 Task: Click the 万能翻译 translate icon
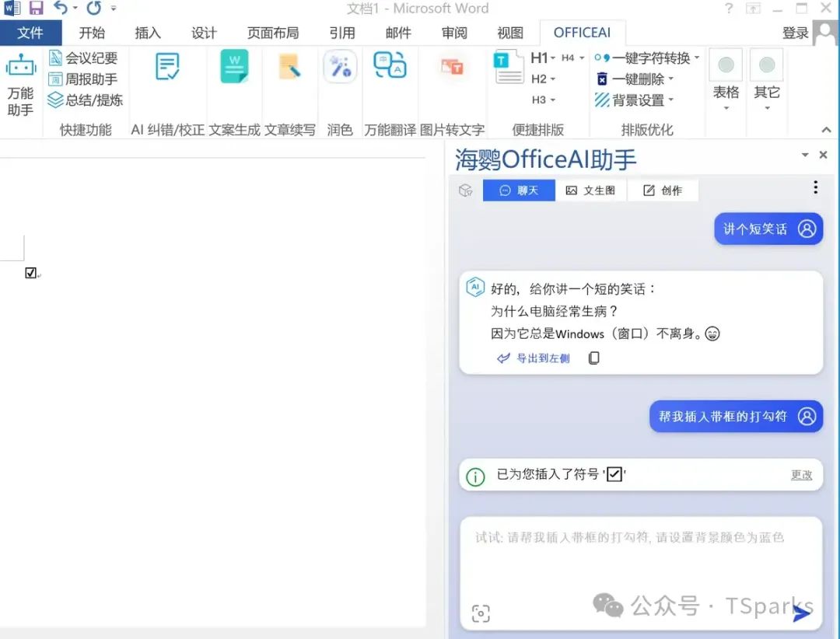pos(390,65)
